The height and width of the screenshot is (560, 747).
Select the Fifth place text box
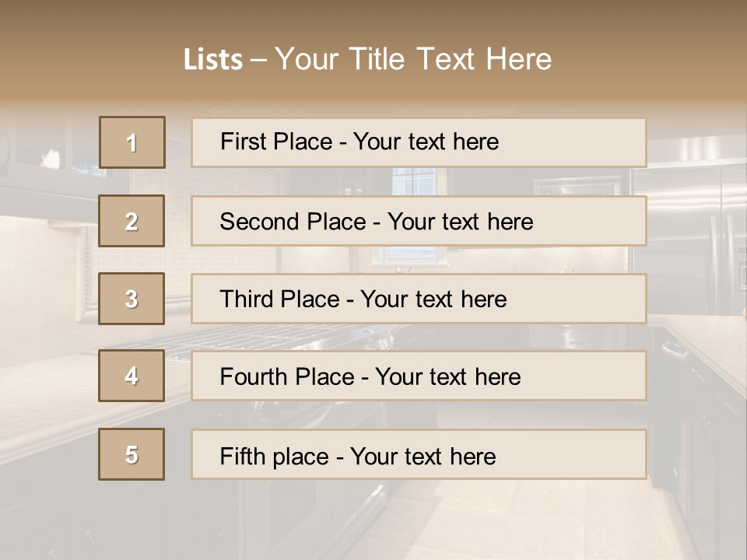click(419, 454)
